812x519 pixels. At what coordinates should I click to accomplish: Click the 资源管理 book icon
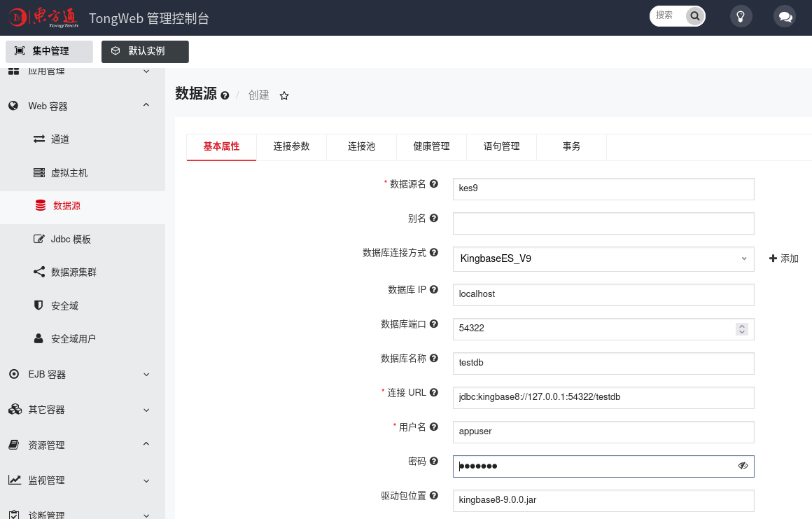click(14, 445)
